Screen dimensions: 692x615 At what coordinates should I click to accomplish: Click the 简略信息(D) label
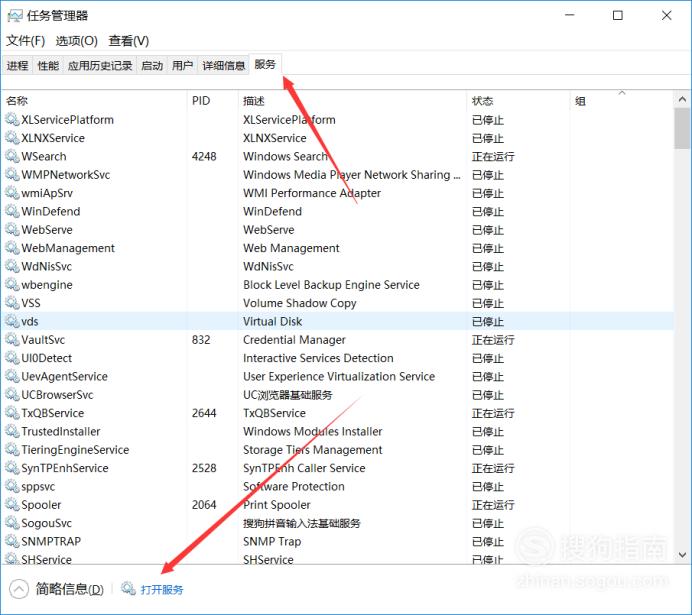69,589
